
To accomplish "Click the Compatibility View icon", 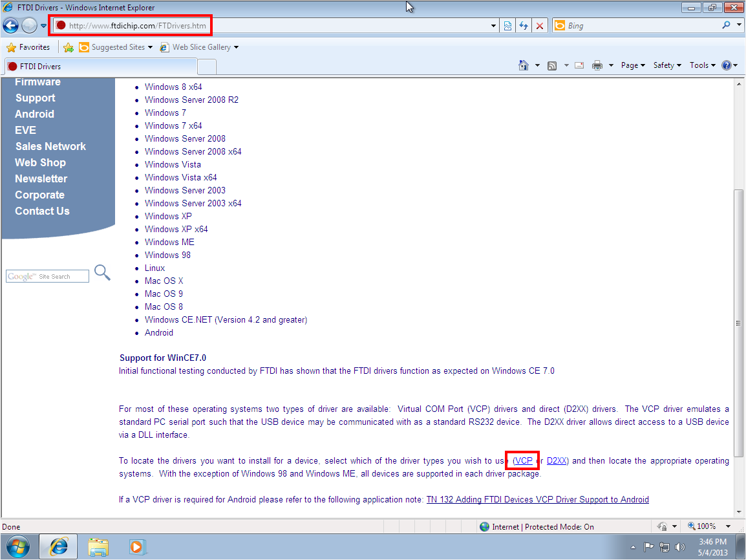I will (x=507, y=26).
